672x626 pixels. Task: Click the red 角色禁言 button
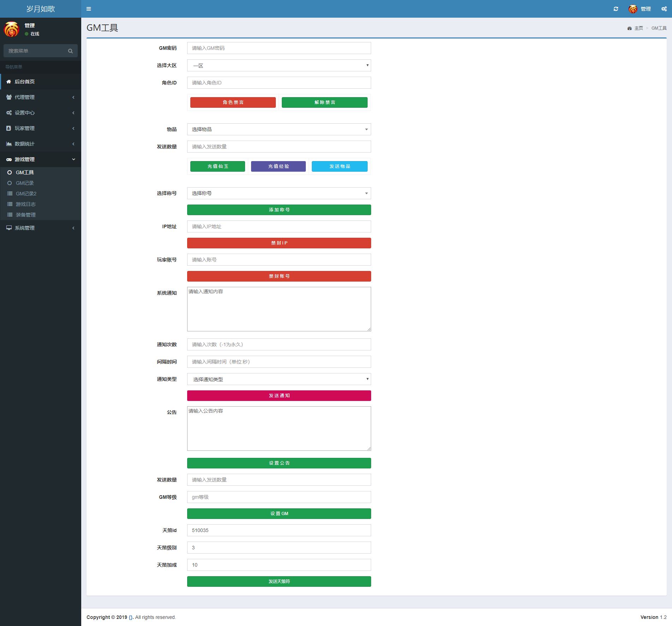[x=233, y=102]
